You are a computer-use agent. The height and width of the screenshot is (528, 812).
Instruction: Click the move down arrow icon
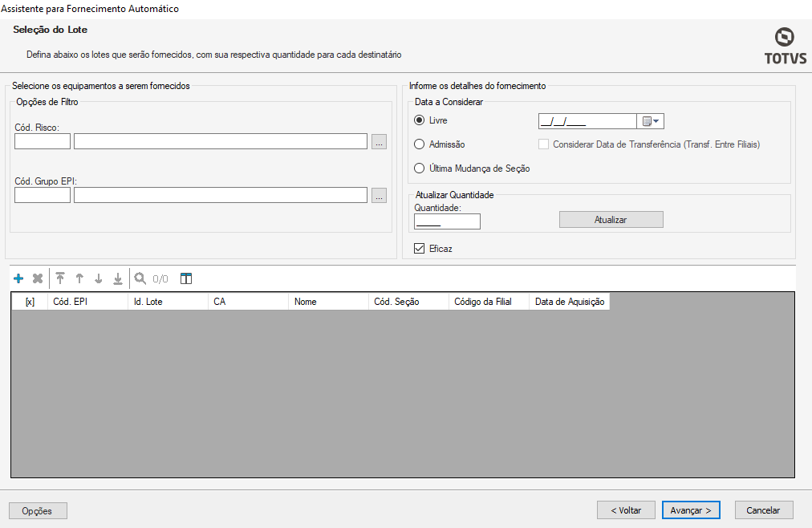coord(99,278)
